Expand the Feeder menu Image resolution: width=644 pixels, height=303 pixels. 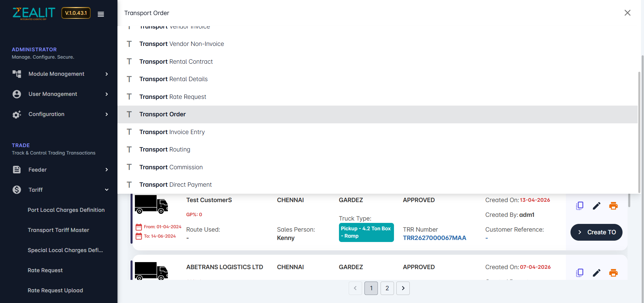[60, 170]
